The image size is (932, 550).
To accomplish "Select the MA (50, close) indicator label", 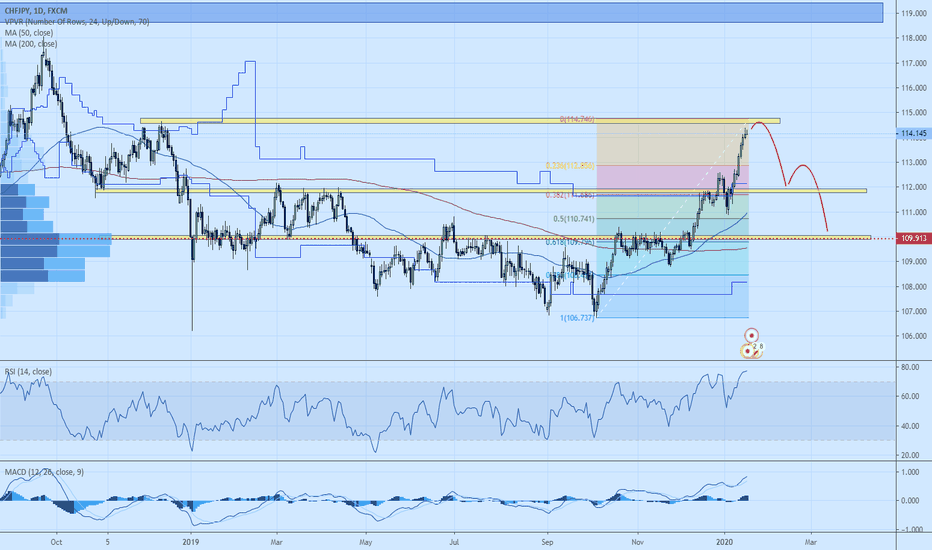I will click(x=29, y=33).
